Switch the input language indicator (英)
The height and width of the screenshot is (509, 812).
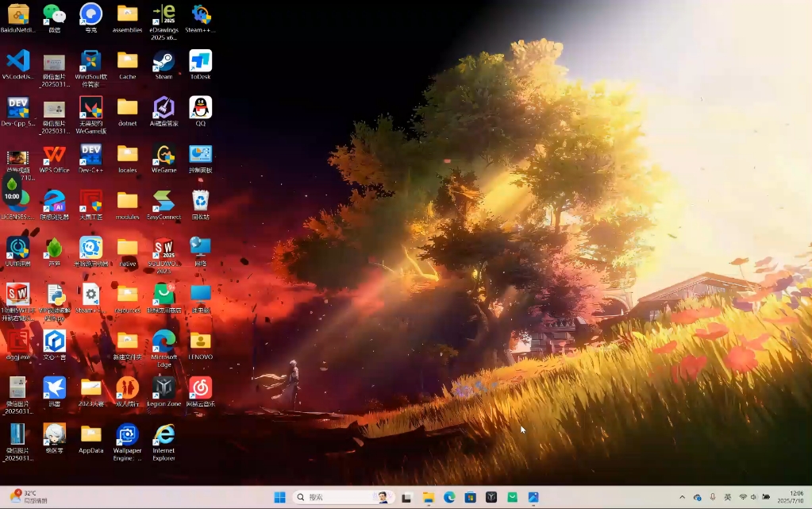click(728, 497)
